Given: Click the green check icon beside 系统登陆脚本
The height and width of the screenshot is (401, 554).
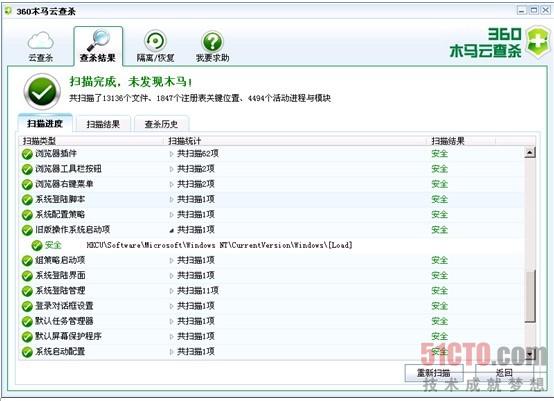Looking at the screenshot, I should click(x=27, y=200).
